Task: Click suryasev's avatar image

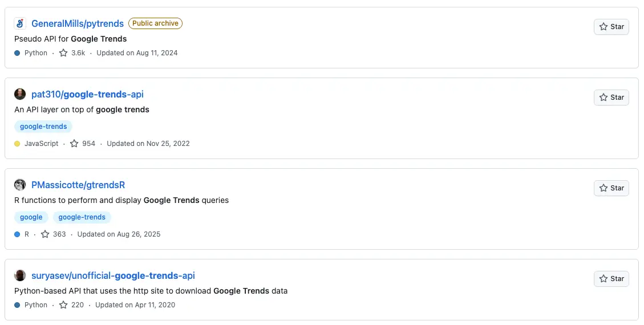Action: pyautogui.click(x=20, y=275)
